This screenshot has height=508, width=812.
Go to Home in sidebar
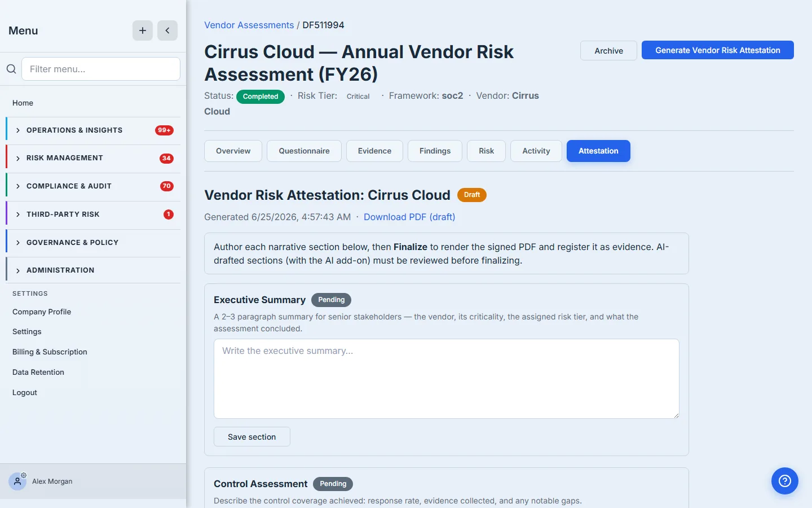tap(23, 103)
